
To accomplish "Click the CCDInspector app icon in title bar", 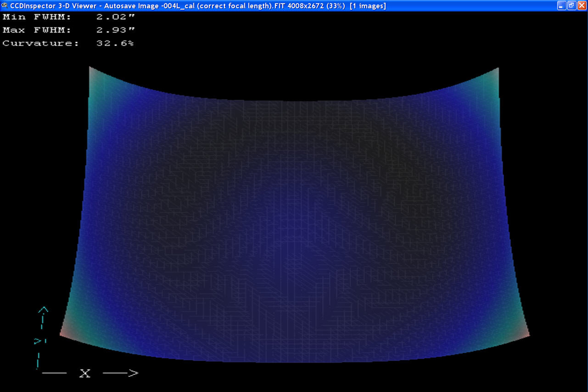I will (4, 5).
